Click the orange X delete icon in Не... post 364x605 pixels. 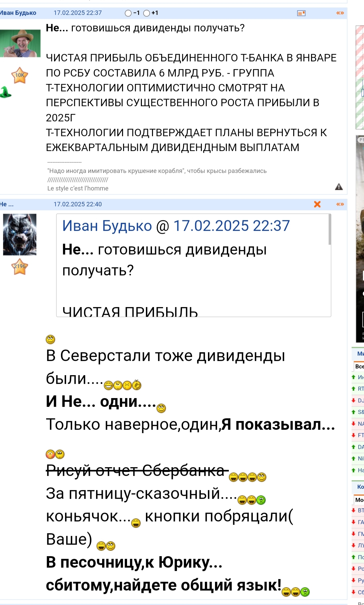[x=317, y=204]
